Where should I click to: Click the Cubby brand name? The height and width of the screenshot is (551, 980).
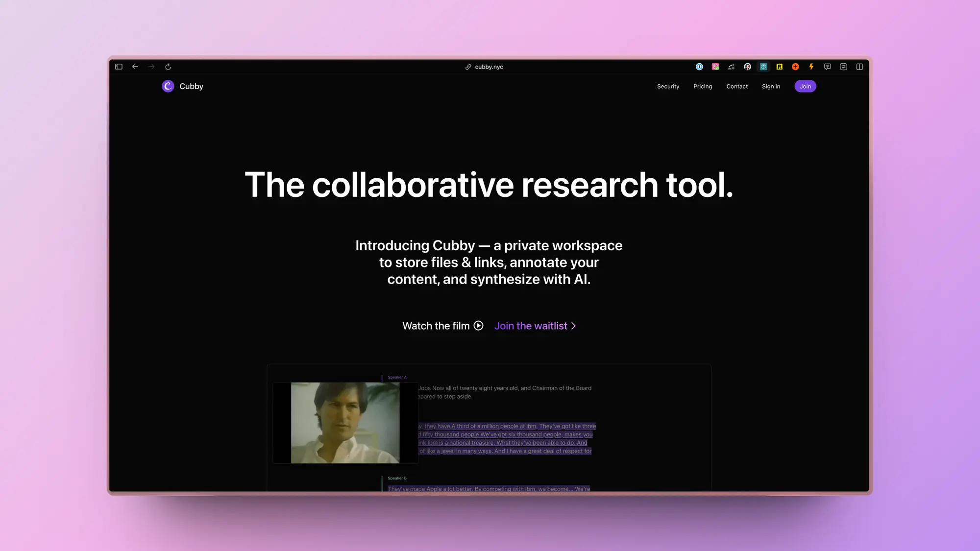tap(191, 86)
